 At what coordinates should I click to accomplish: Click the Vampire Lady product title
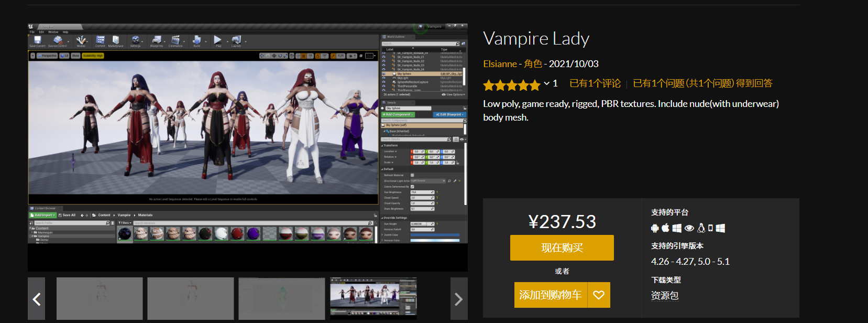pos(536,38)
